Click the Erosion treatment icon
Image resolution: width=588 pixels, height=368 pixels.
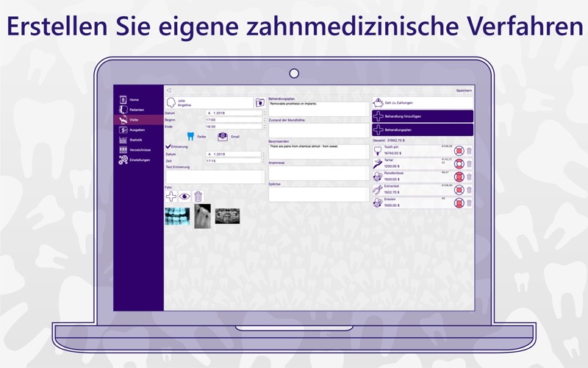[x=378, y=203]
